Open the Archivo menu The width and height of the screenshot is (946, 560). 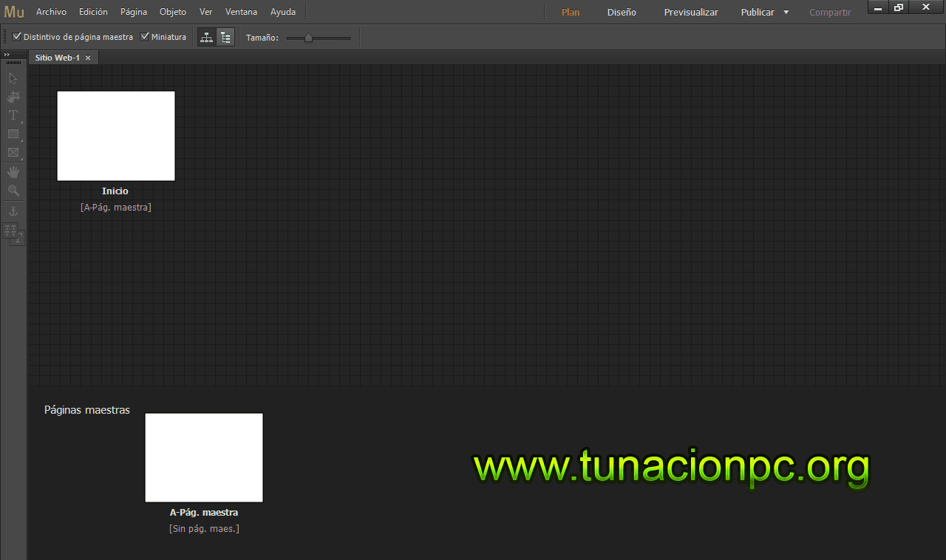[x=51, y=12]
